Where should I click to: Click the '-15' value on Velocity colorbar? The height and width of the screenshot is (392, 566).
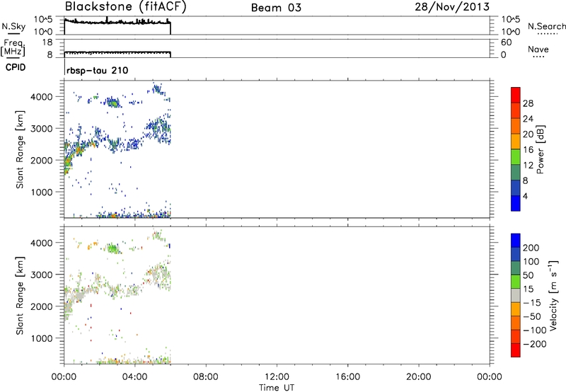click(x=532, y=303)
